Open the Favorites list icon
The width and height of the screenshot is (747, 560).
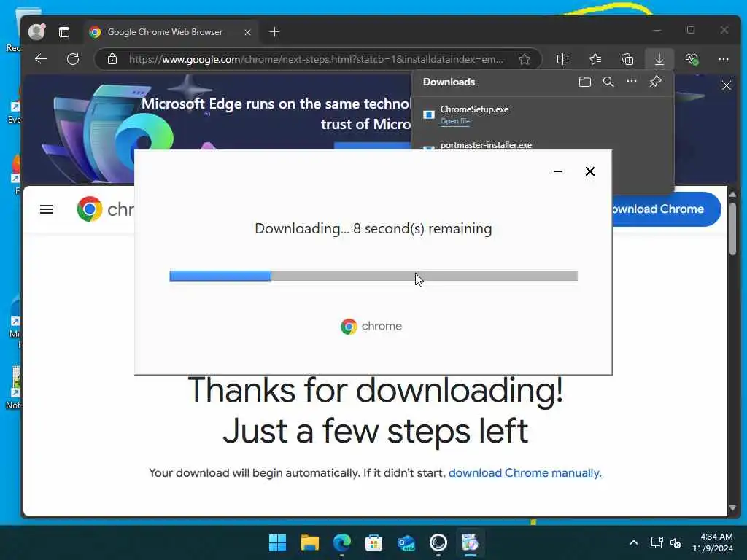coord(595,59)
